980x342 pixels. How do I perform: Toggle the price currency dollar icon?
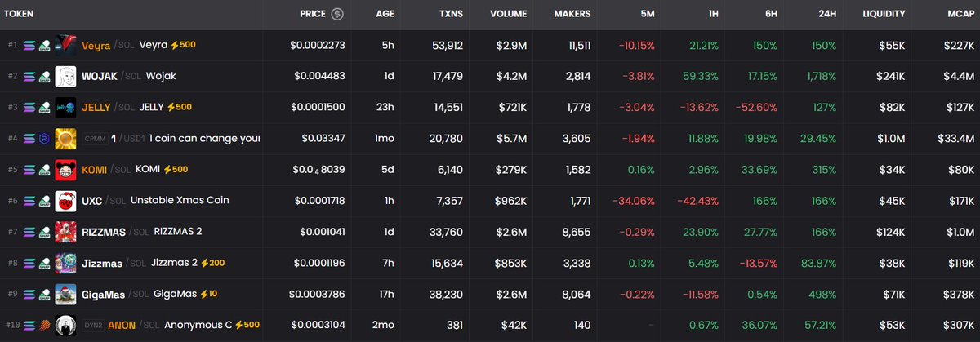coord(337,14)
